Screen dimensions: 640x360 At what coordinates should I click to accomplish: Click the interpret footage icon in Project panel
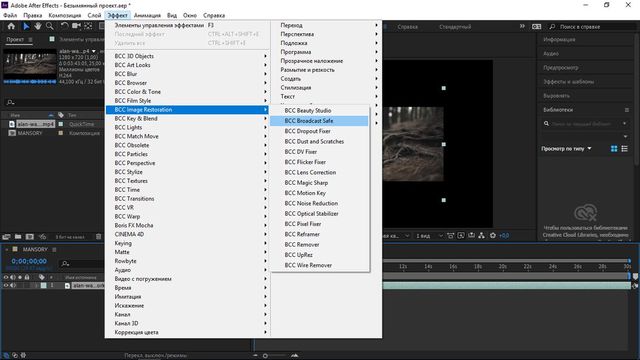[x=6, y=236]
